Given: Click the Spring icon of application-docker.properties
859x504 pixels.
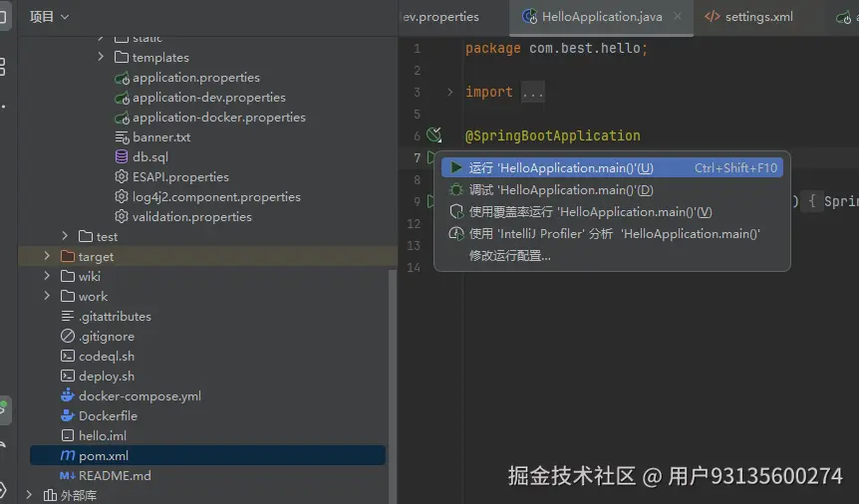Looking at the screenshot, I should point(122,118).
